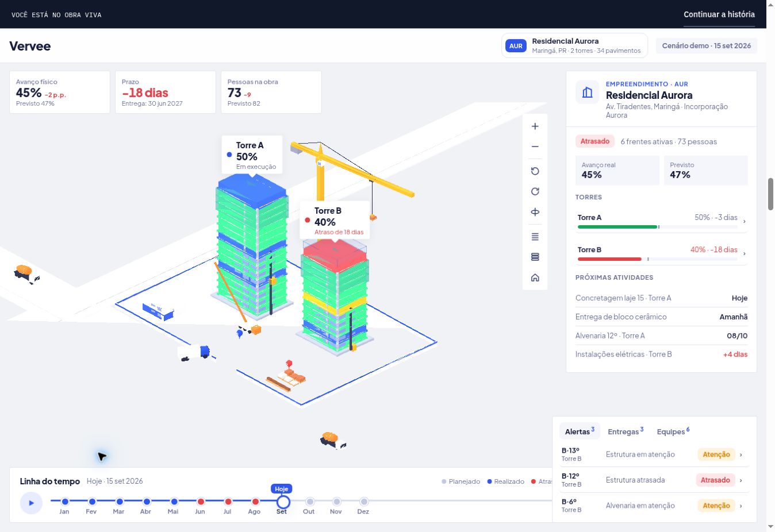Open the B·12º alert chevron
The image size is (775, 532).
pyautogui.click(x=741, y=480)
